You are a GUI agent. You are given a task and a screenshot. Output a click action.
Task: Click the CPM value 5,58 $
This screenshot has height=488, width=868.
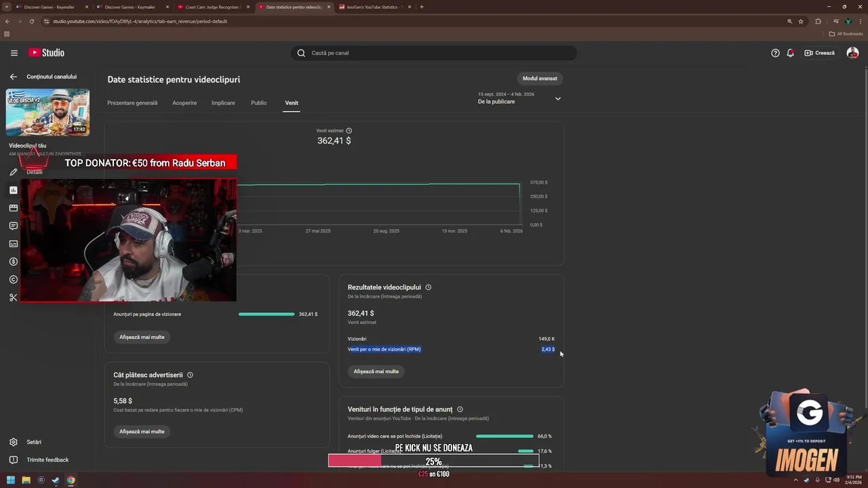coord(123,401)
